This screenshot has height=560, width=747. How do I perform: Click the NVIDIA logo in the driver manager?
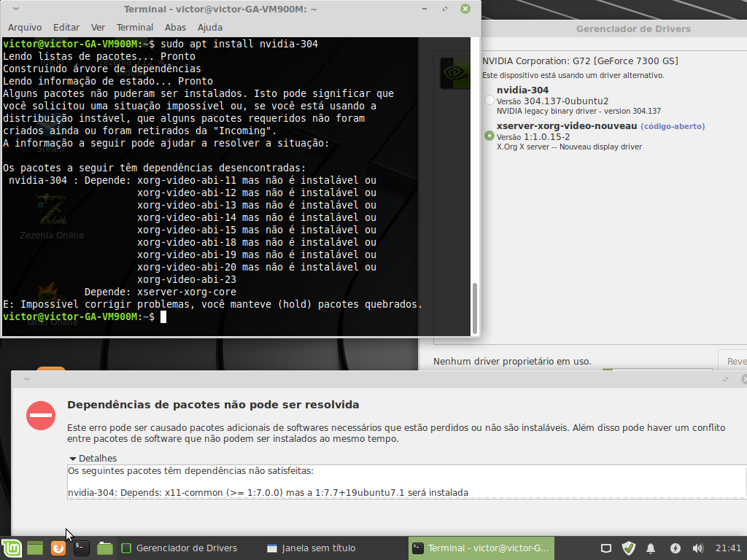pyautogui.click(x=454, y=73)
